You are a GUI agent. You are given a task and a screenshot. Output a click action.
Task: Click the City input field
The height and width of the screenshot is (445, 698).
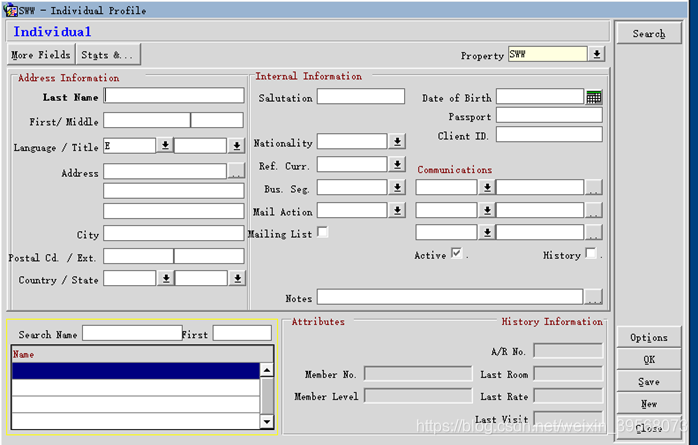(x=174, y=233)
